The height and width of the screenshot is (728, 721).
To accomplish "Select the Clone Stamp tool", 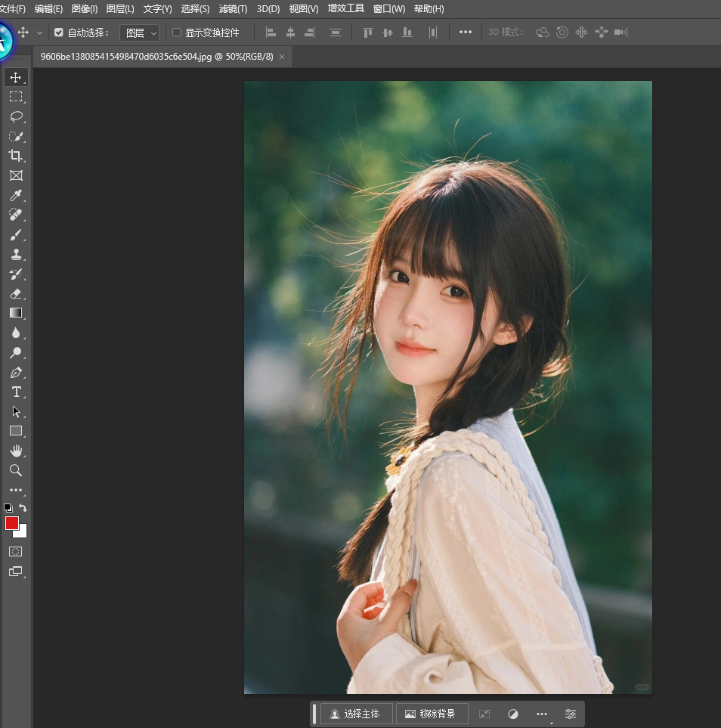I will 16,254.
